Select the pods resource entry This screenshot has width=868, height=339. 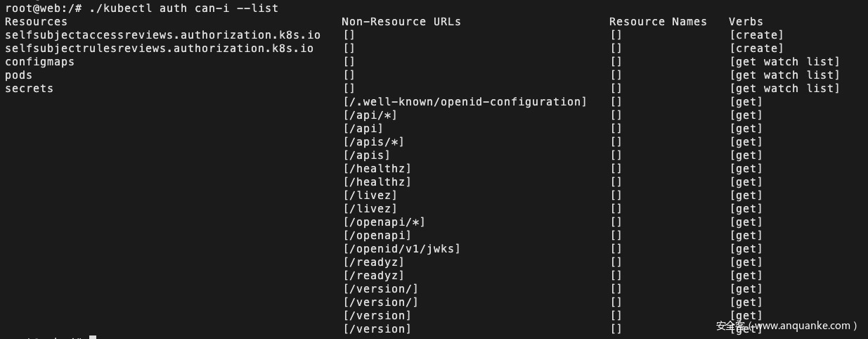(18, 75)
